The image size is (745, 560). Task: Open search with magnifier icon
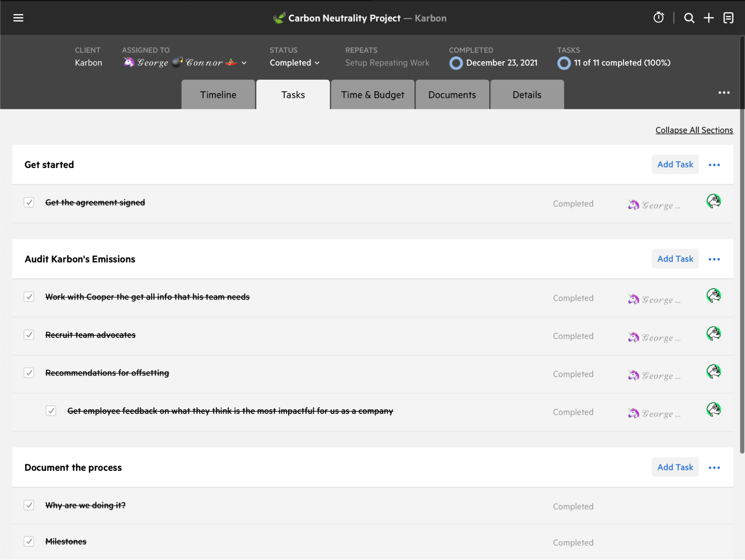click(689, 18)
